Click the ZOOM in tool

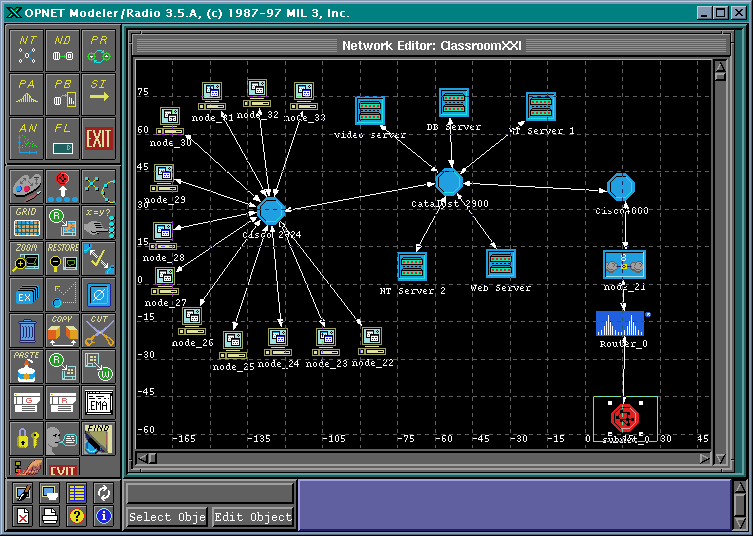[29, 257]
